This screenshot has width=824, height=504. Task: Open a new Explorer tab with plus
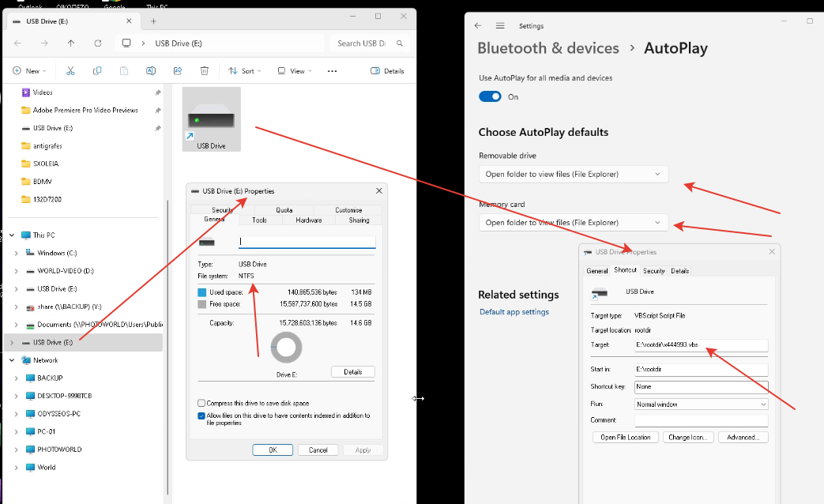(153, 21)
